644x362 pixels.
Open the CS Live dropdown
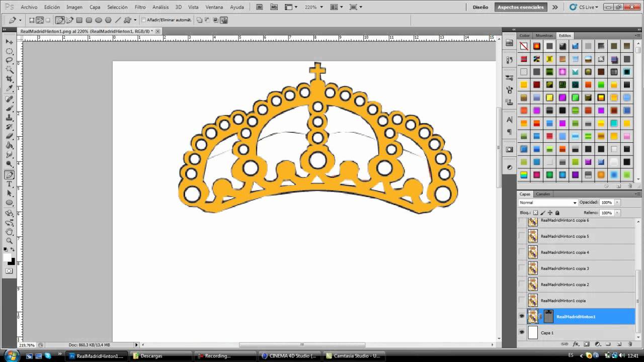pyautogui.click(x=584, y=7)
